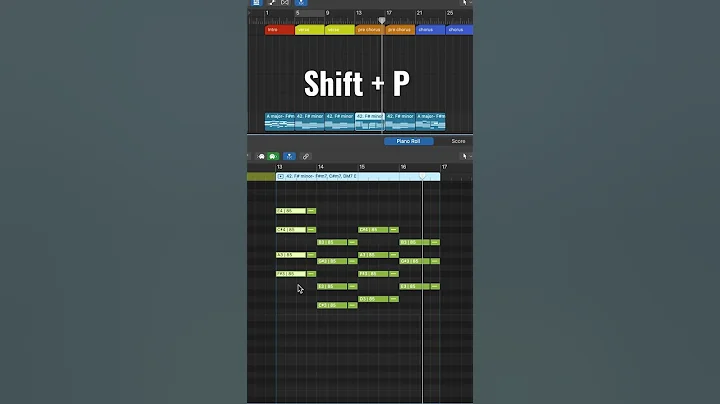This screenshot has width=720, height=404.
Task: Select the C#3 note at bar 14
Action: coord(332,305)
